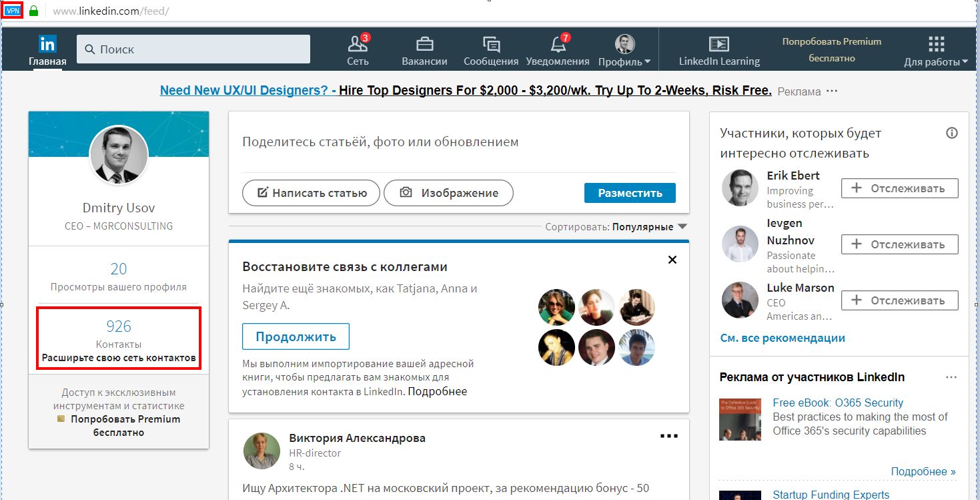Expand the Для работы dropdown arrow
This screenshot has height=500, width=980.
coord(965,62)
